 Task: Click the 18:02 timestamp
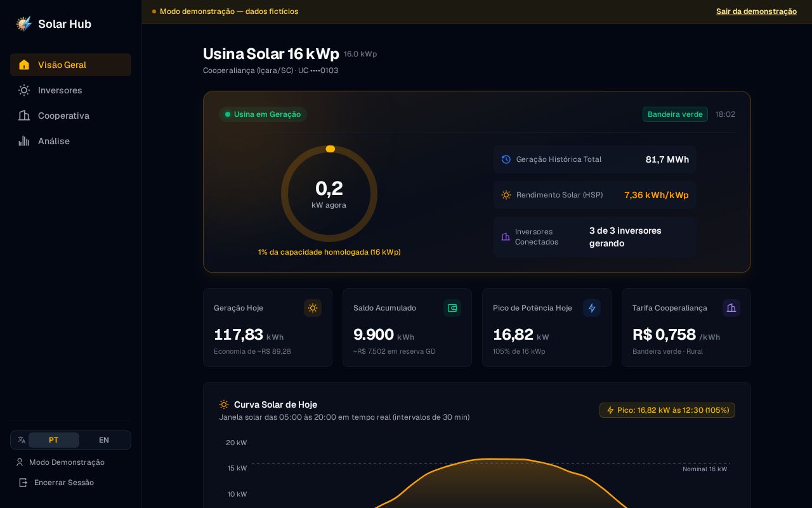[x=726, y=114]
